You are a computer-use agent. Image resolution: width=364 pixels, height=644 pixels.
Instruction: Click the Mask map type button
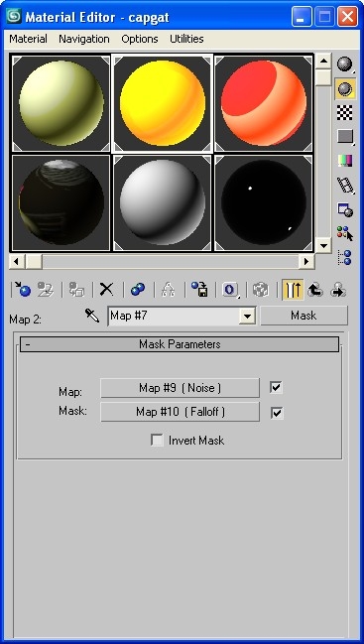click(x=303, y=316)
